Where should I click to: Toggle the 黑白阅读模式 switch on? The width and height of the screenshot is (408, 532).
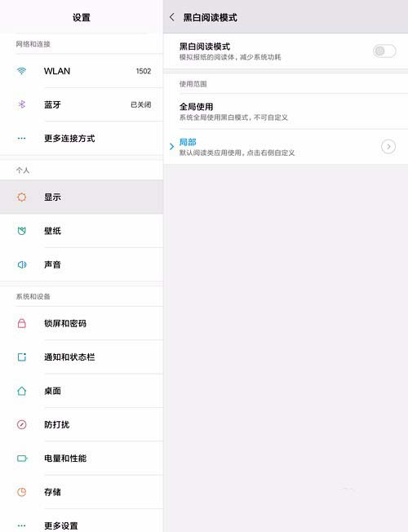[x=384, y=51]
